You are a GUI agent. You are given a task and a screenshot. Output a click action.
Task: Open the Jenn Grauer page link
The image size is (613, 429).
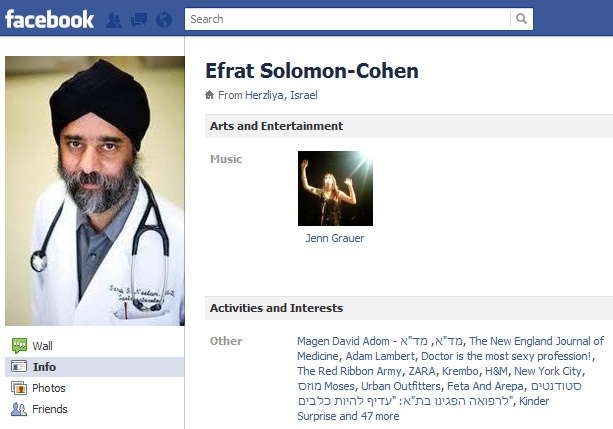(x=335, y=238)
